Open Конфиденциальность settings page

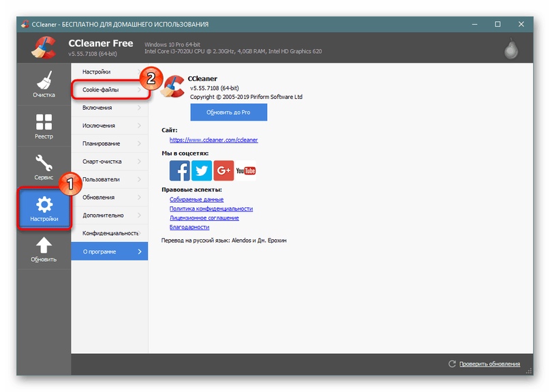coord(110,232)
